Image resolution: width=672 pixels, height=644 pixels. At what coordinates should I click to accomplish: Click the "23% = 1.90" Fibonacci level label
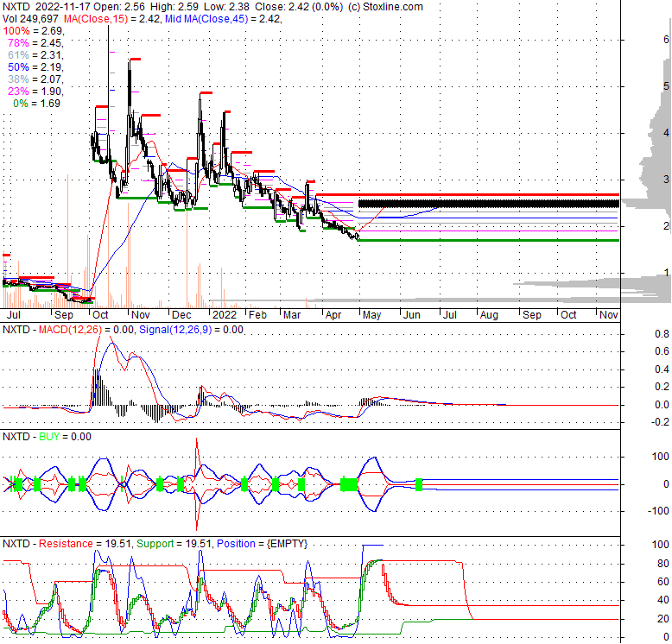click(35, 91)
